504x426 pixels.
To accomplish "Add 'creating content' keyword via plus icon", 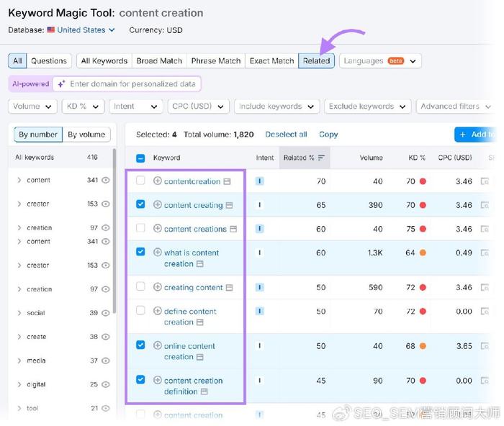I will pyautogui.click(x=157, y=287).
